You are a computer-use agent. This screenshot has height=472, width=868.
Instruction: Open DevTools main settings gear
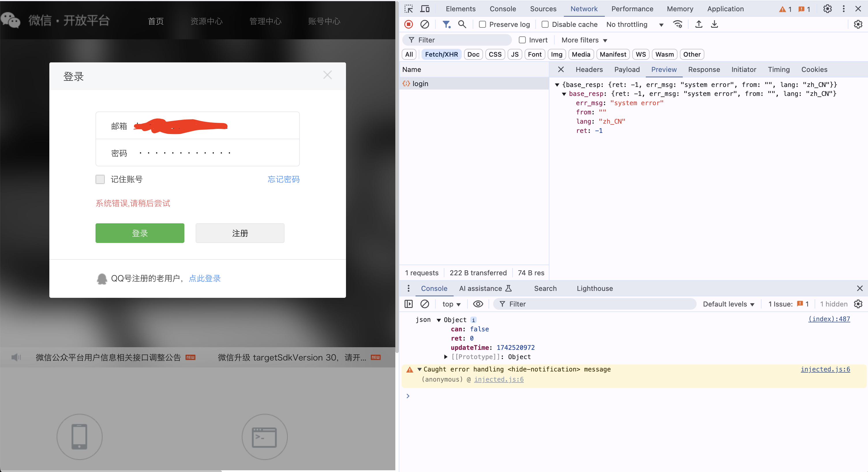point(828,9)
